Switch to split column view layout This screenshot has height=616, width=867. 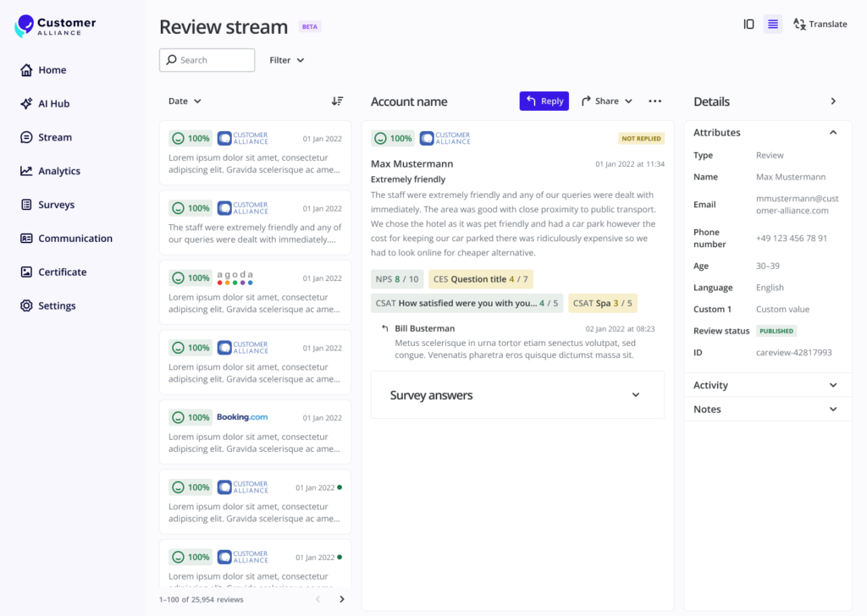tap(748, 25)
